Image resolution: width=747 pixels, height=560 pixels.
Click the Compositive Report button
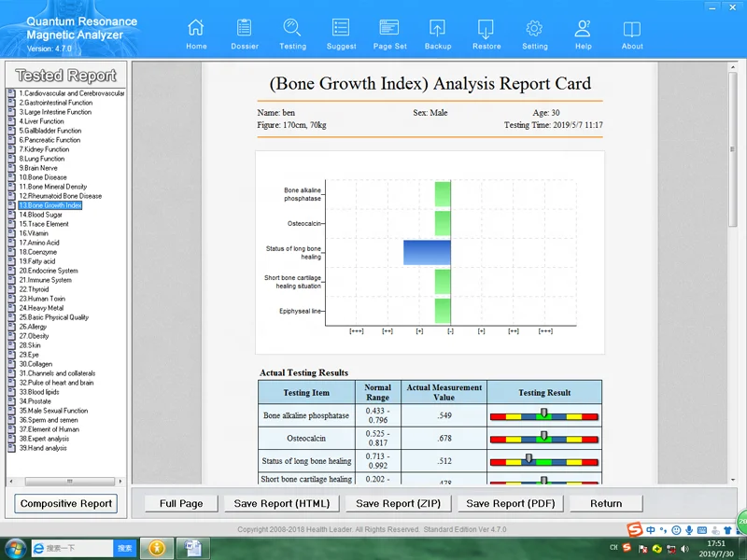point(66,504)
